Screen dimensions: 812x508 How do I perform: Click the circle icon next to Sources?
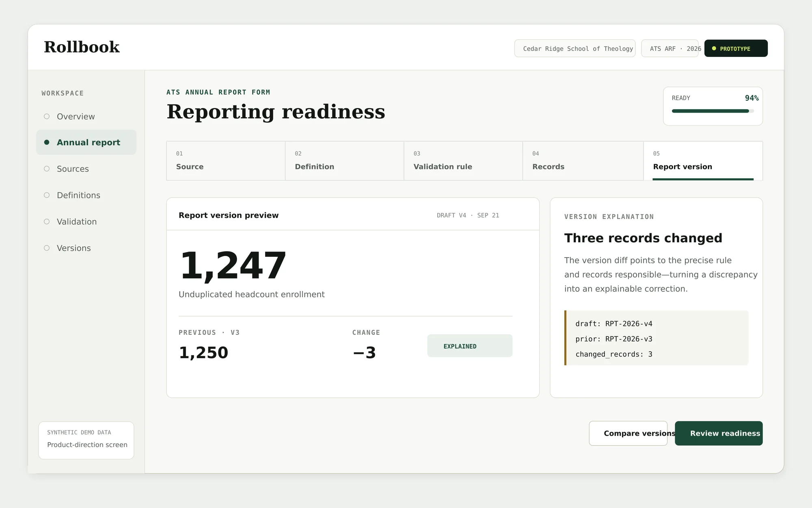47,169
